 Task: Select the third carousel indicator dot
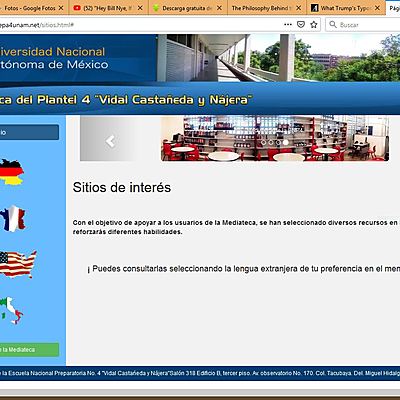[278, 142]
